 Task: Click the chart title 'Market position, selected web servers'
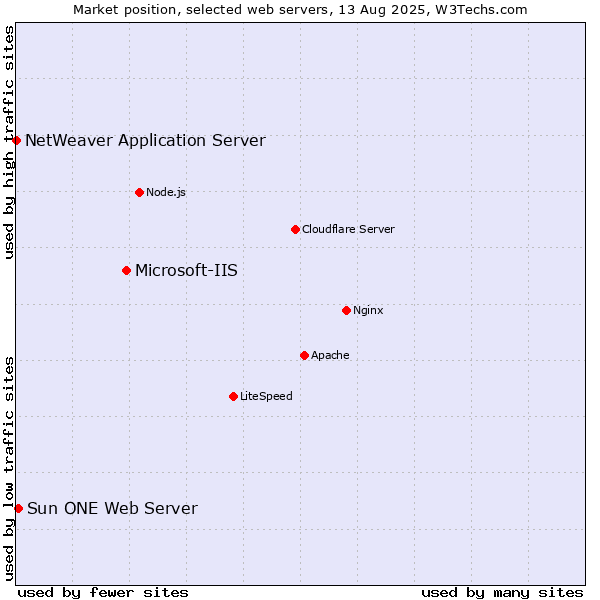point(201,10)
